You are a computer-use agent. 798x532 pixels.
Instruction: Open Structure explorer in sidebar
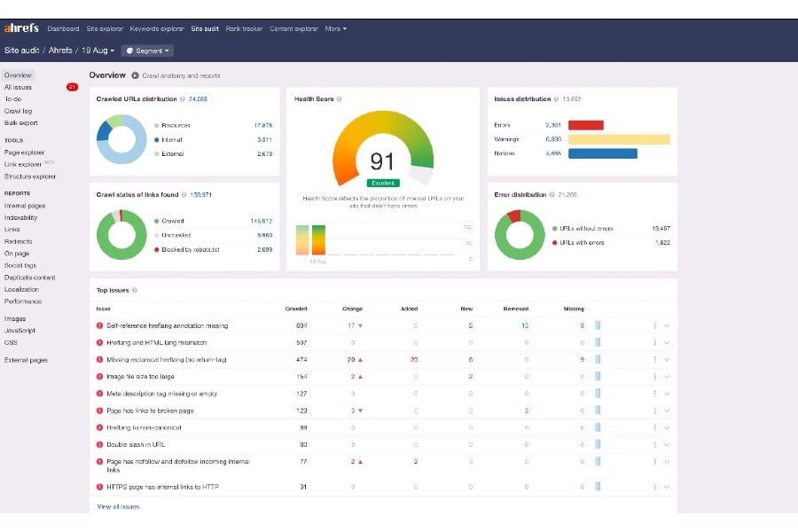coord(30,176)
